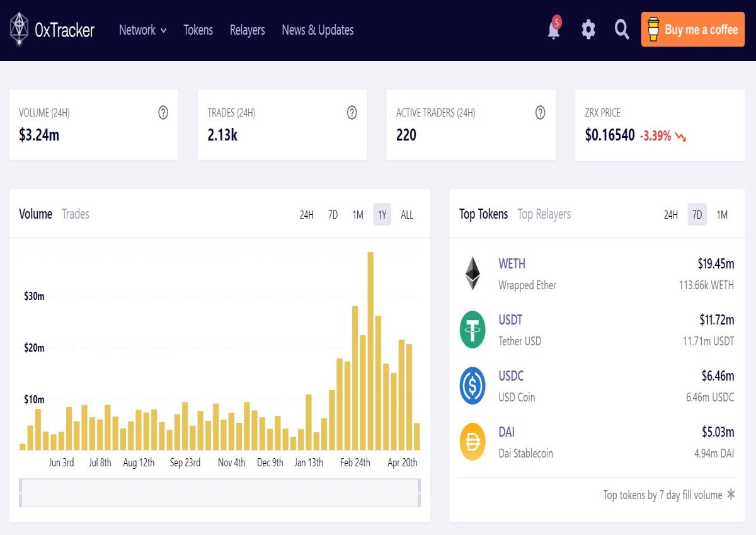Image resolution: width=756 pixels, height=535 pixels.
Task: Click the WETH token icon
Action: (472, 273)
